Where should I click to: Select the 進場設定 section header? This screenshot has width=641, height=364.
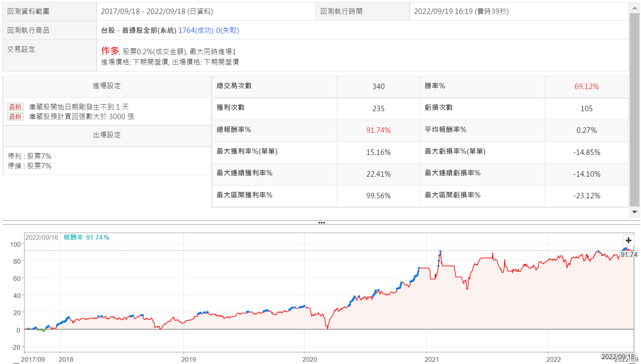(107, 86)
